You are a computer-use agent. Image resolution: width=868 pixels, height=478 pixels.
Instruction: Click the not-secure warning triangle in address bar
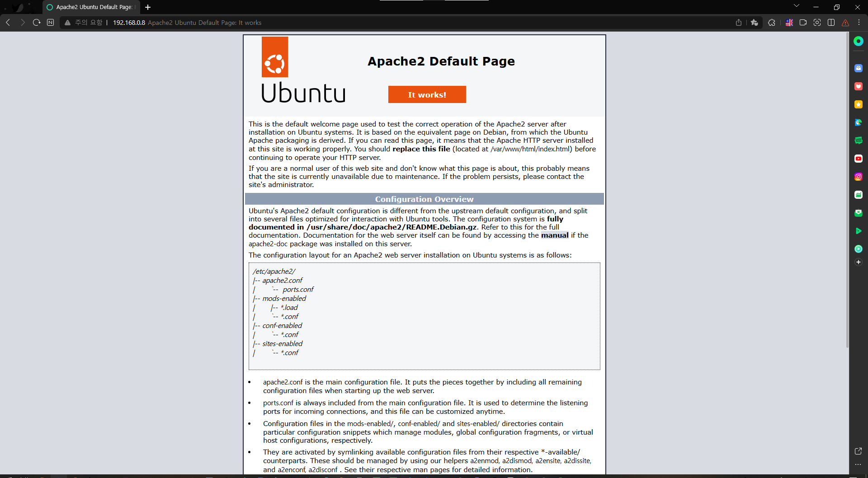pos(67,23)
